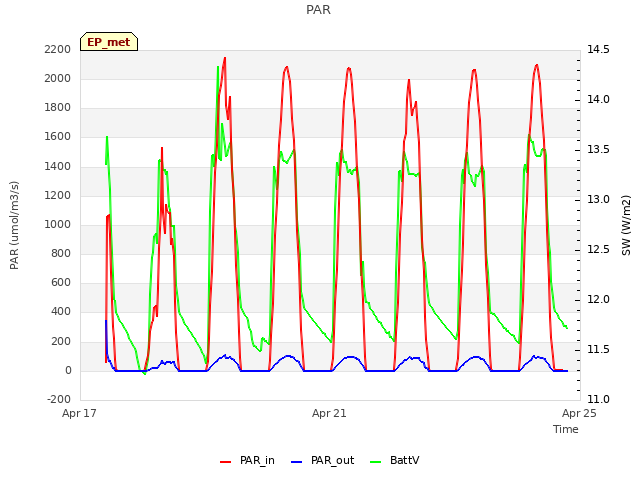Image resolution: width=640 pixels, height=480 pixels.
Task: Click the 'Apr 17' x-axis tick label
Action: 79,413
